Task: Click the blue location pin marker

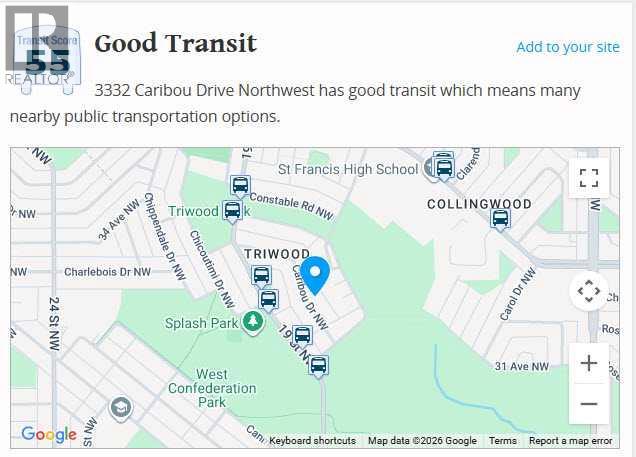Action: click(x=316, y=274)
